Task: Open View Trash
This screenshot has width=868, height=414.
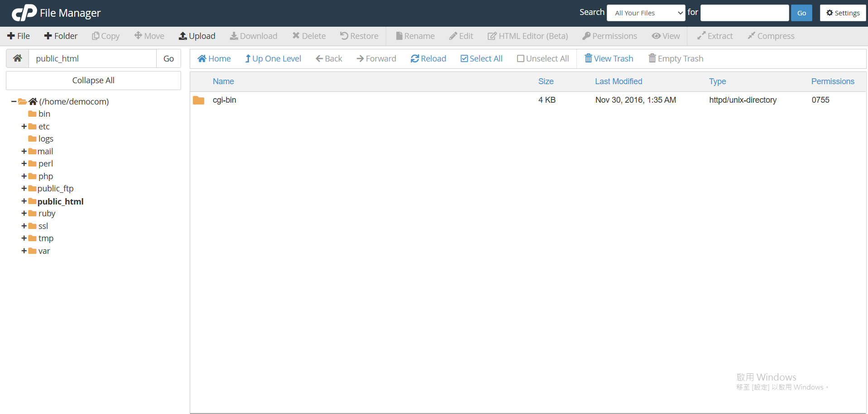Action: [609, 59]
